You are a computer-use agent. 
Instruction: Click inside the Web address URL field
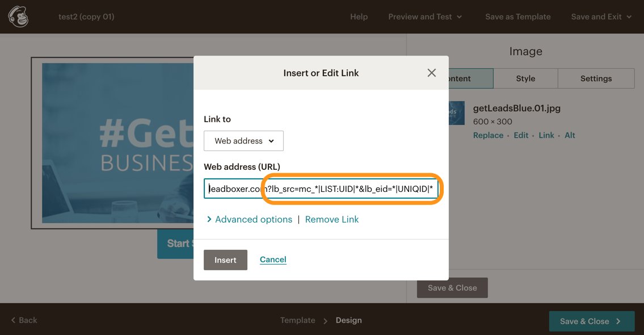coord(321,189)
